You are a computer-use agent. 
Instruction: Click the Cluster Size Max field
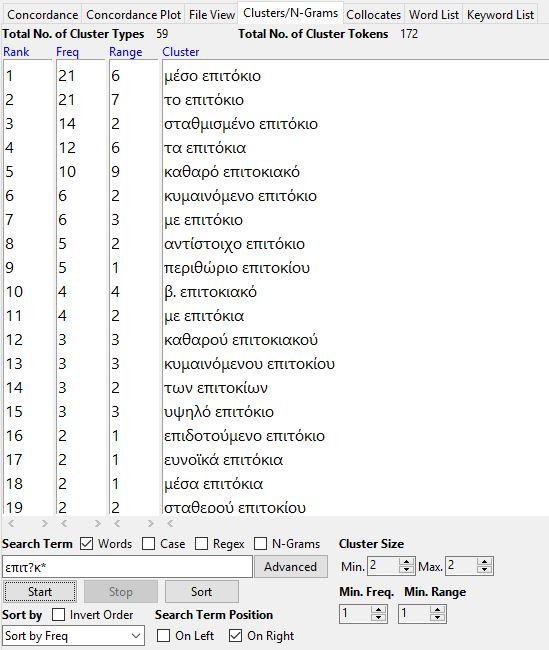tap(461, 566)
